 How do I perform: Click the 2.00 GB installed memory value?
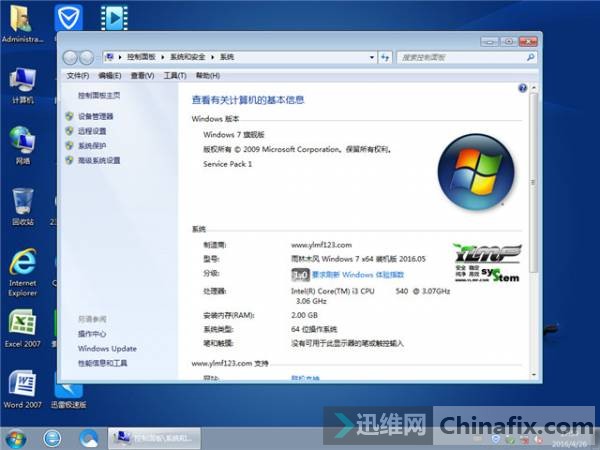tap(304, 315)
